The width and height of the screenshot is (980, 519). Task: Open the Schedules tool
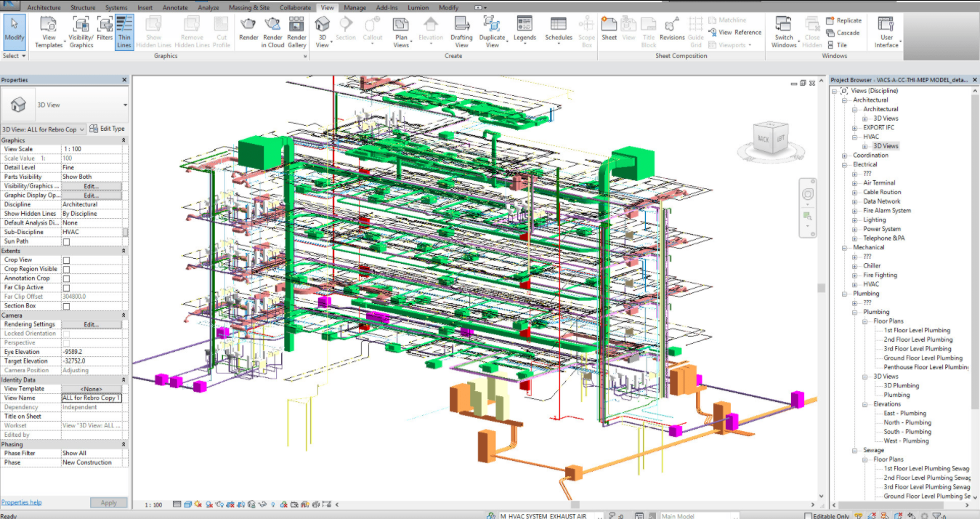559,29
